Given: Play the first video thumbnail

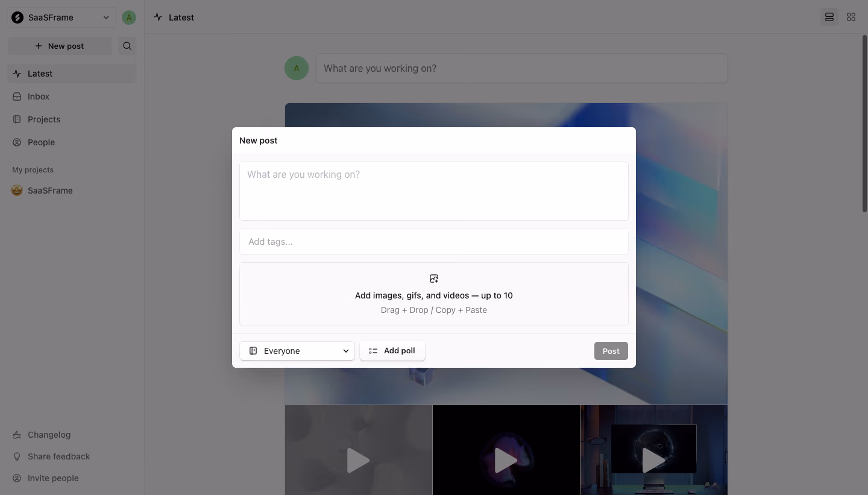Looking at the screenshot, I should tap(359, 461).
